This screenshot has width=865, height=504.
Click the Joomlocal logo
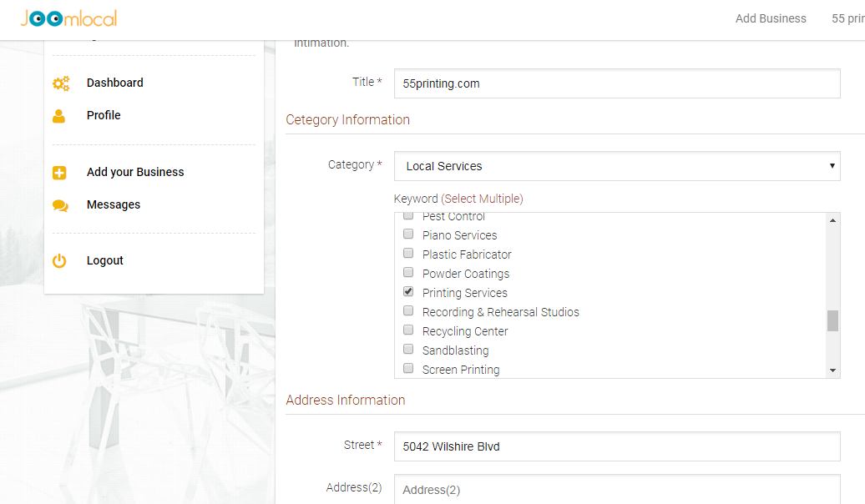(68, 18)
